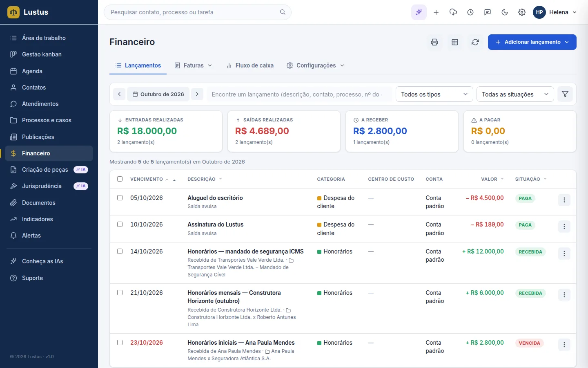The height and width of the screenshot is (368, 588).
Task: Switch to the Fluxo de caixa tab
Action: 250,65
